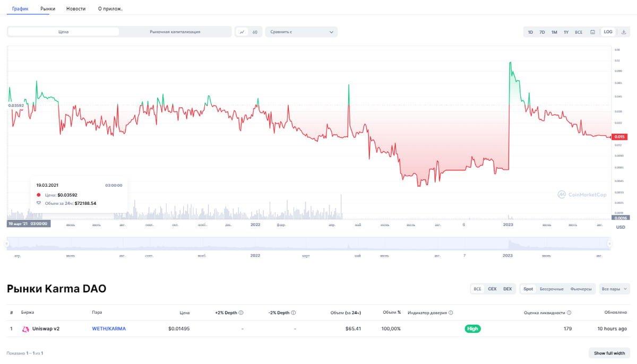Viewport: 637px width, 364px height.
Task: Click the Show full width button
Action: pyautogui.click(x=609, y=353)
